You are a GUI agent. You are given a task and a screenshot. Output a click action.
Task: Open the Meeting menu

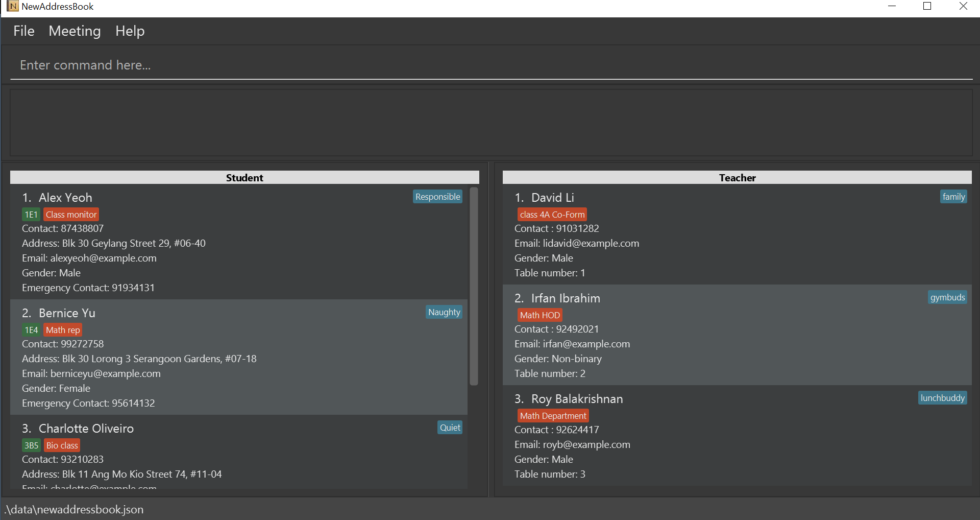coord(75,31)
